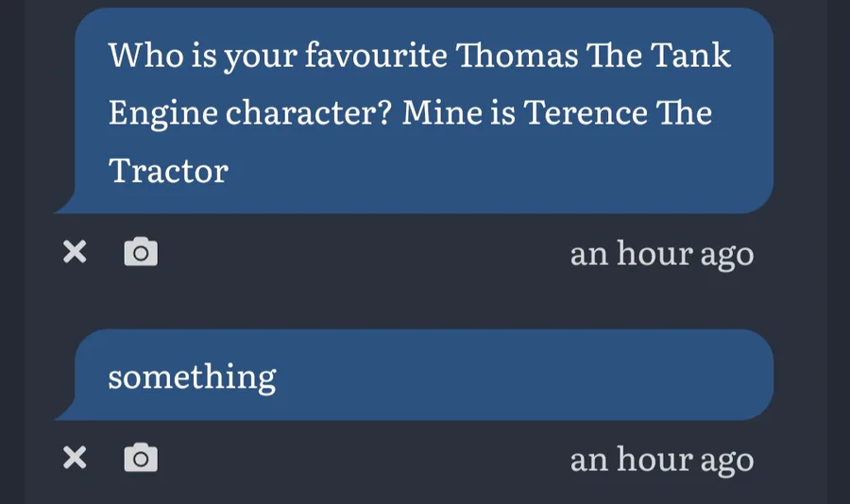Open the timestamp under the Terence The Tractor message
850x504 pixels.
coord(662,254)
